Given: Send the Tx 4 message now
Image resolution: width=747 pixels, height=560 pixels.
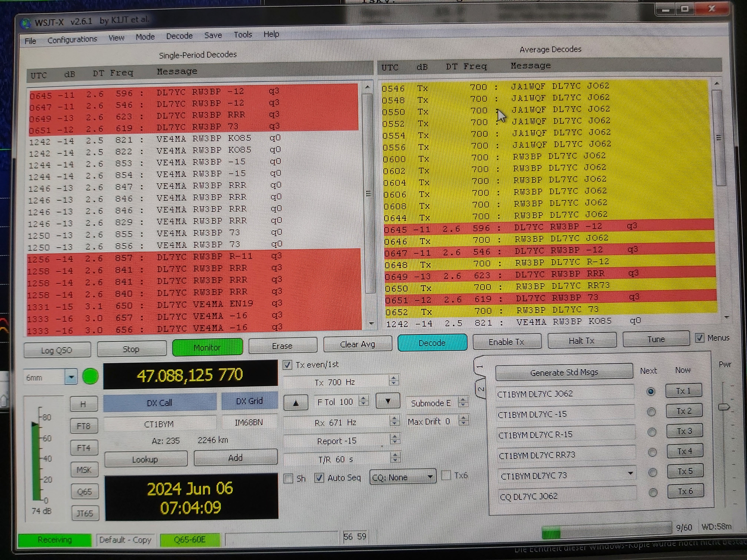Looking at the screenshot, I should tap(685, 451).
